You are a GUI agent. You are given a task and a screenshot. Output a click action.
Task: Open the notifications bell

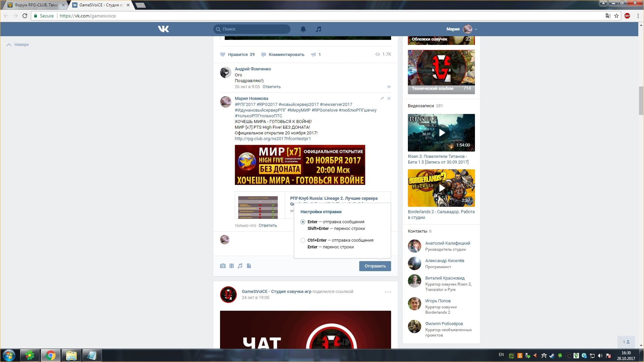(x=303, y=29)
